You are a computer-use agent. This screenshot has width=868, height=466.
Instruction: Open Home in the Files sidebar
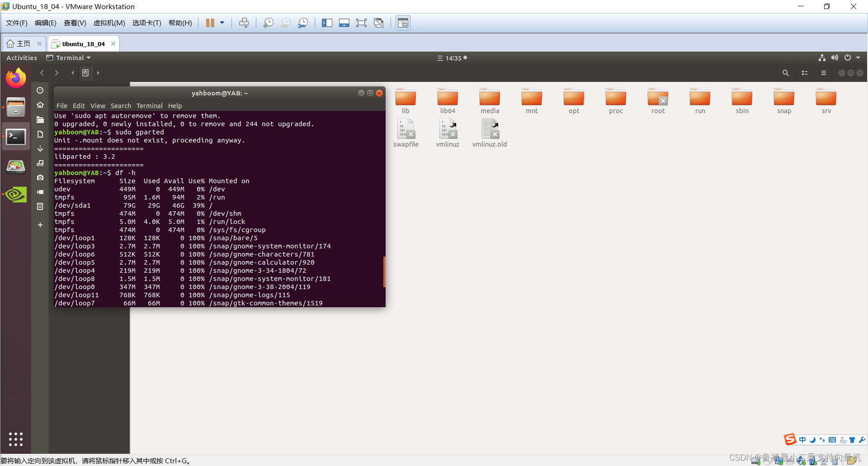click(x=40, y=105)
